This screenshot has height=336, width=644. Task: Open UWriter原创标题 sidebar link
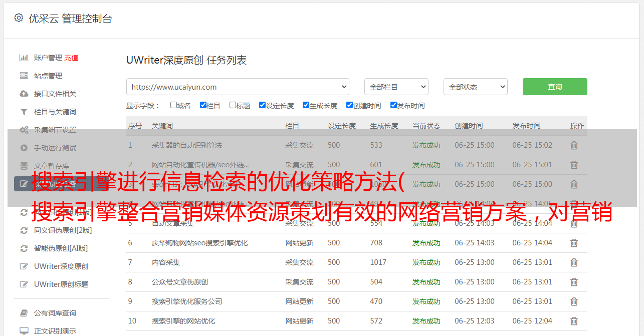[x=61, y=284]
